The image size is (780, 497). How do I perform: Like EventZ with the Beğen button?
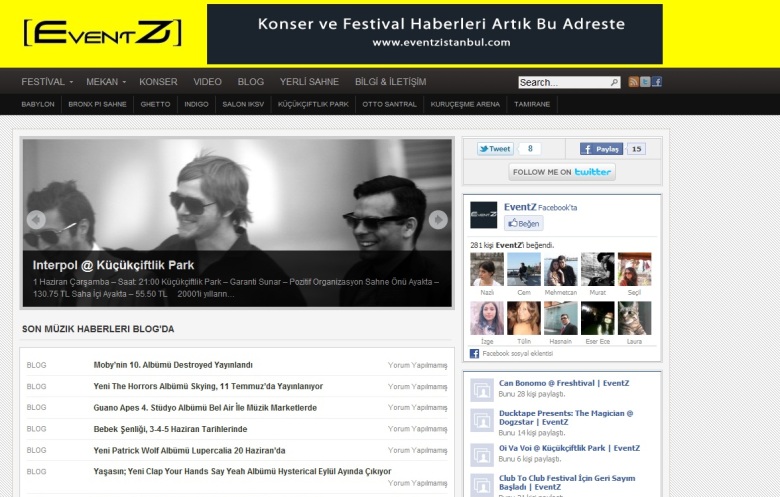[x=523, y=223]
